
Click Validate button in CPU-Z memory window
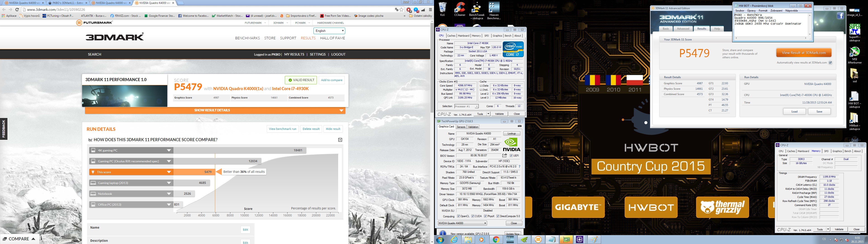coord(839,229)
